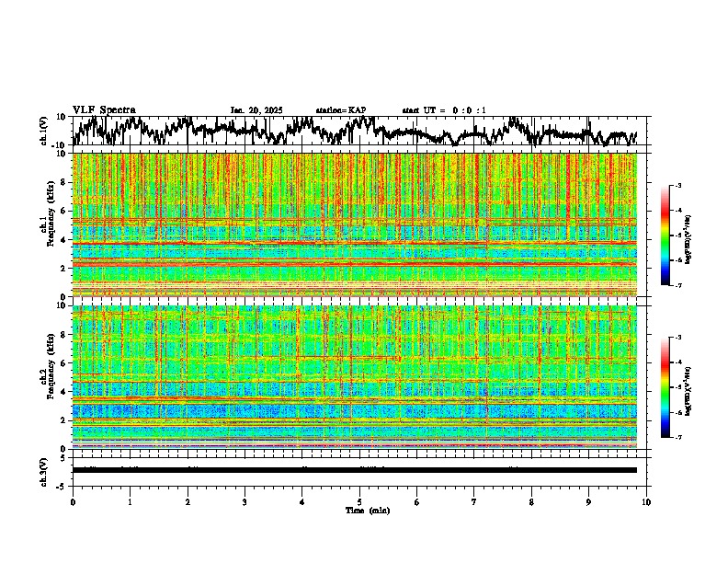Image resolution: width=728 pixels, height=563 pixels.
Task: Click time axis tick label '5'
Action: click(359, 502)
